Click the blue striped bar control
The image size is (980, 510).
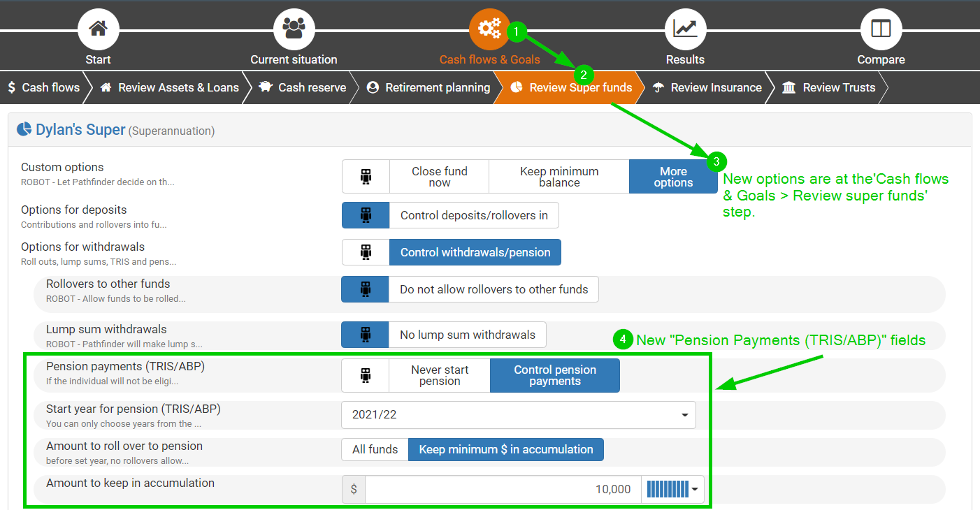[x=668, y=489]
